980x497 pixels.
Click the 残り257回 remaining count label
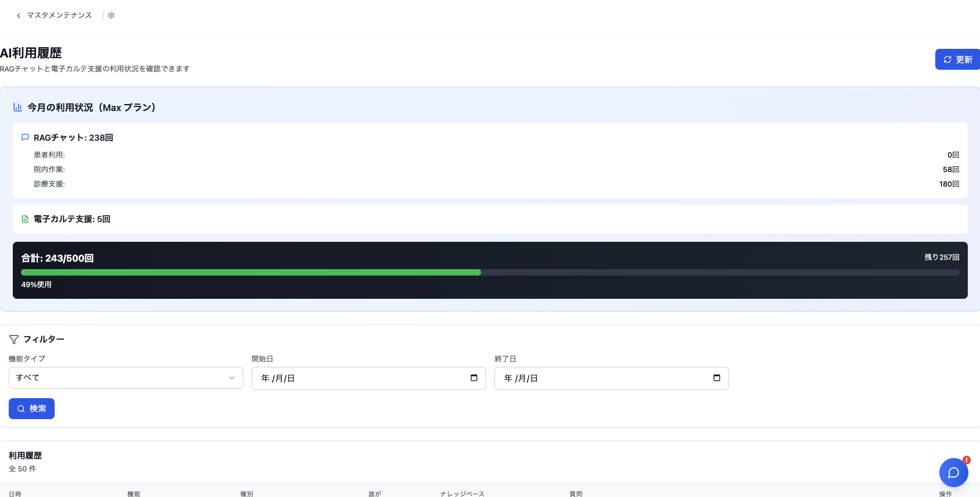[942, 257]
